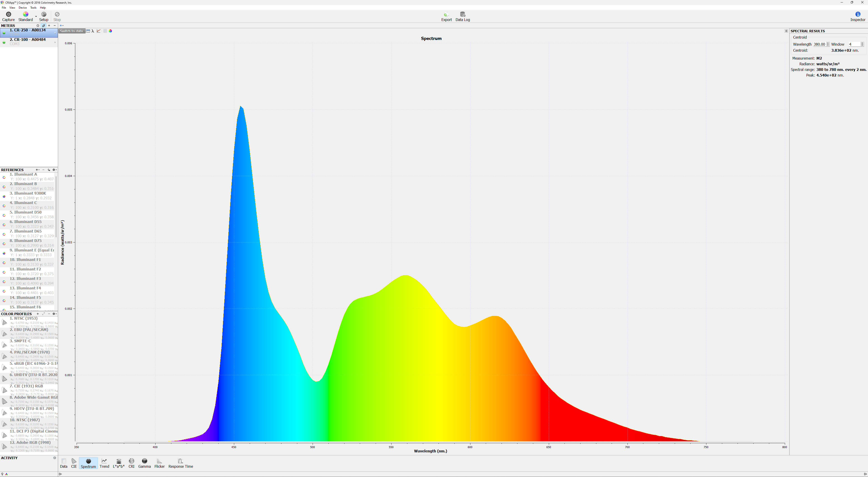Open the Data Log icon
Screen dimensions: 868x477
pos(462,14)
